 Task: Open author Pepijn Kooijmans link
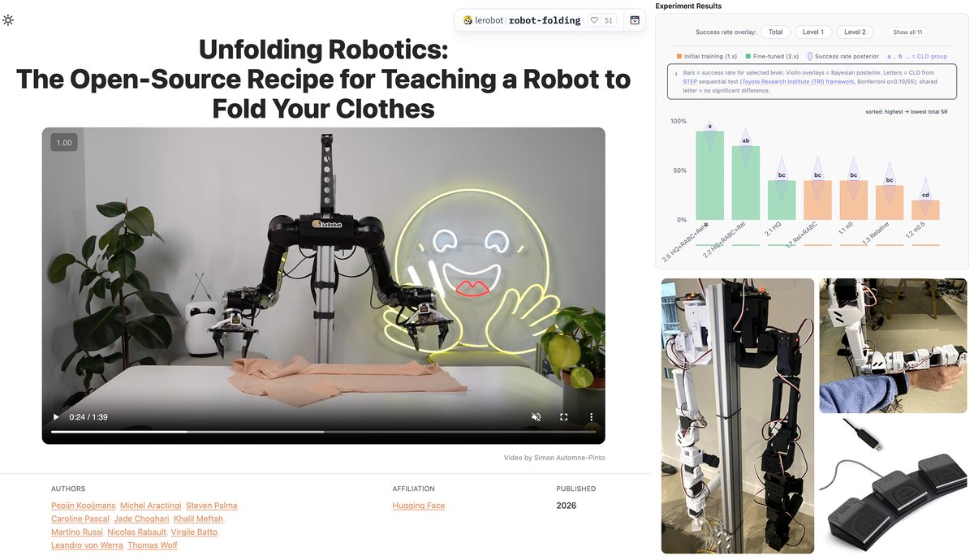tap(83, 506)
